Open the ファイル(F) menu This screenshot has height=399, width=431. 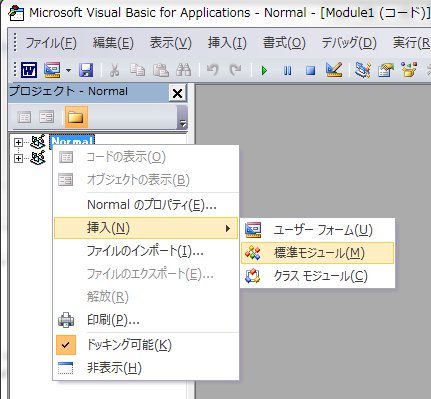tap(51, 43)
